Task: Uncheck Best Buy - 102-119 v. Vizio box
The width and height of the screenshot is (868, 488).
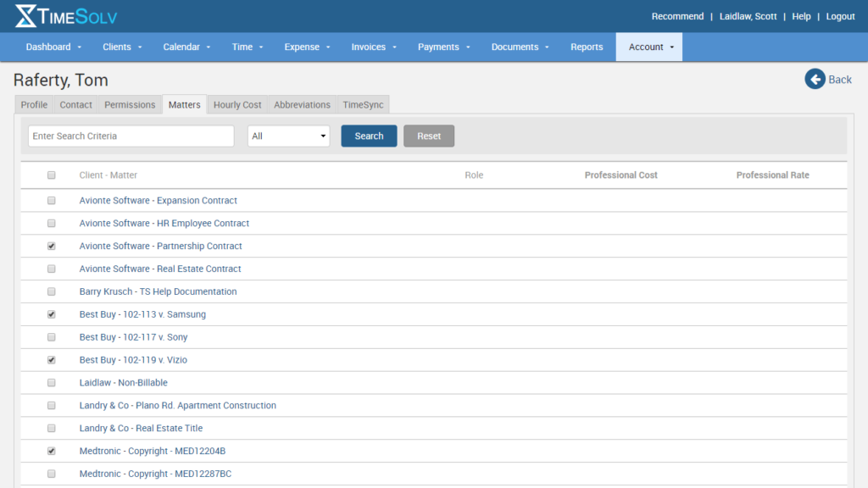Action: pos(52,359)
